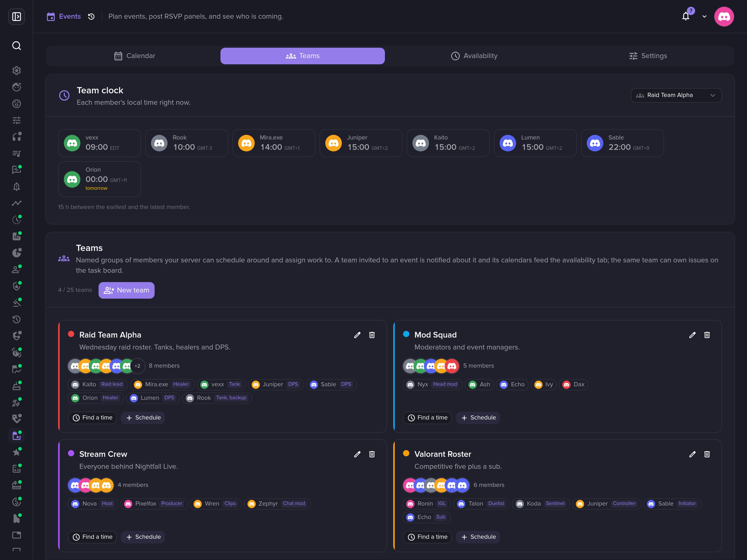Open the analytics trend line sidebar icon
Screen dimensions: 747x560
17,203
